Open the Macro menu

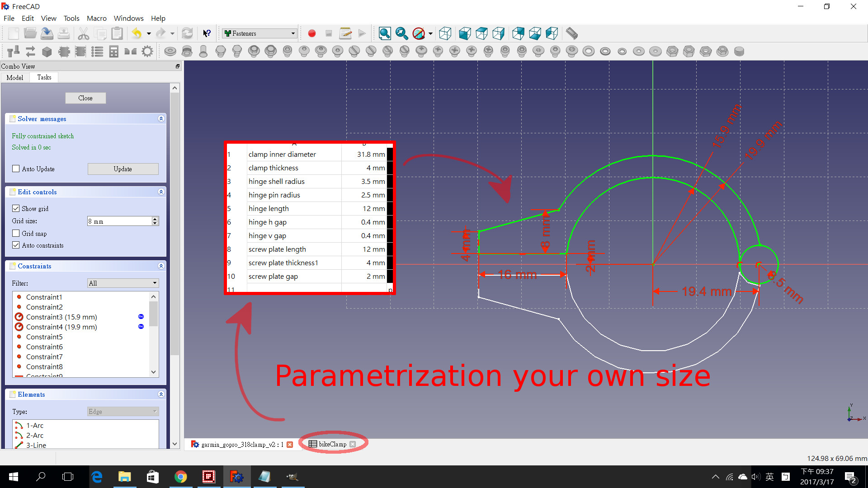coord(97,19)
